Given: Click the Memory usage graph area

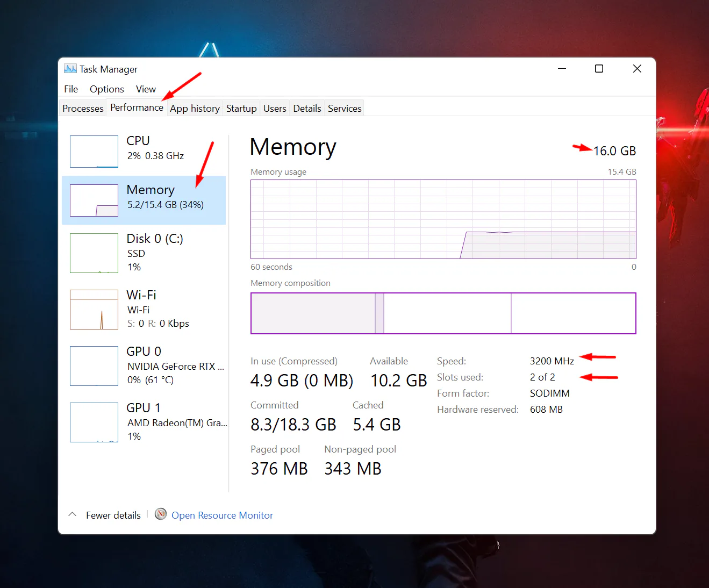Looking at the screenshot, I should click(443, 219).
